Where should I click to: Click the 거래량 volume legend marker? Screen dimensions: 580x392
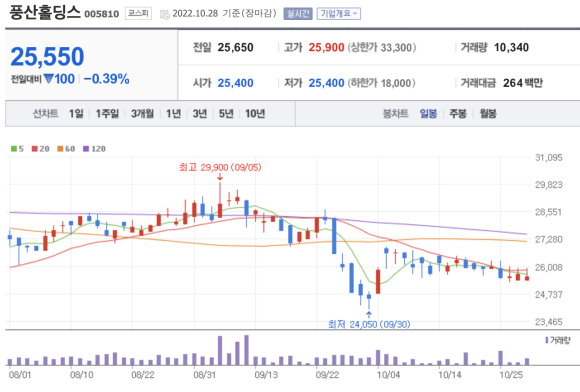(547, 340)
